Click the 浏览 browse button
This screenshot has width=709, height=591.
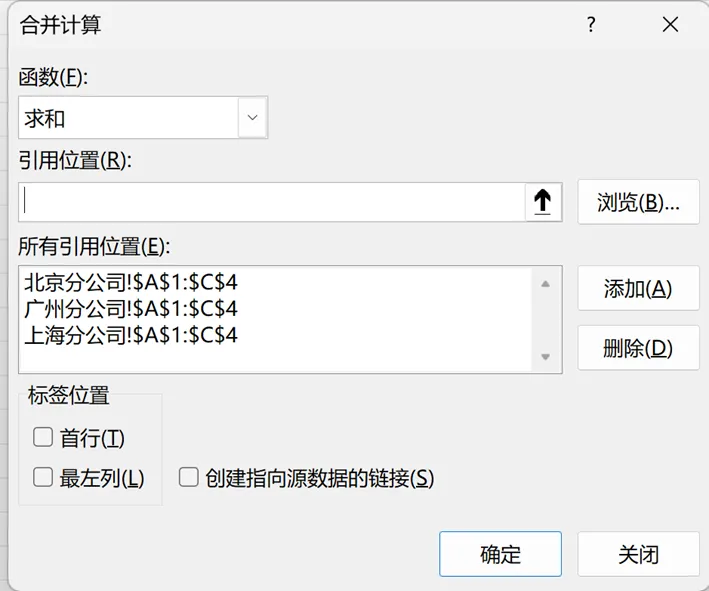coord(638,202)
